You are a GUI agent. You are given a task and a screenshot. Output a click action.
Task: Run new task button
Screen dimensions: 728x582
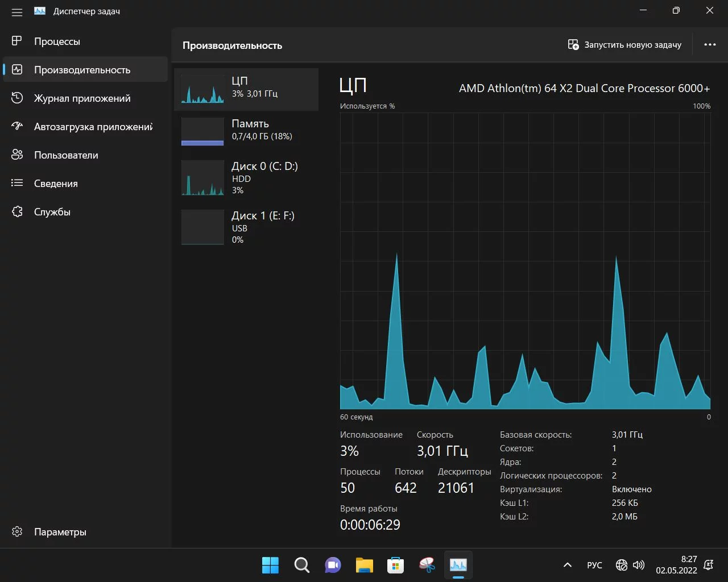coord(624,45)
